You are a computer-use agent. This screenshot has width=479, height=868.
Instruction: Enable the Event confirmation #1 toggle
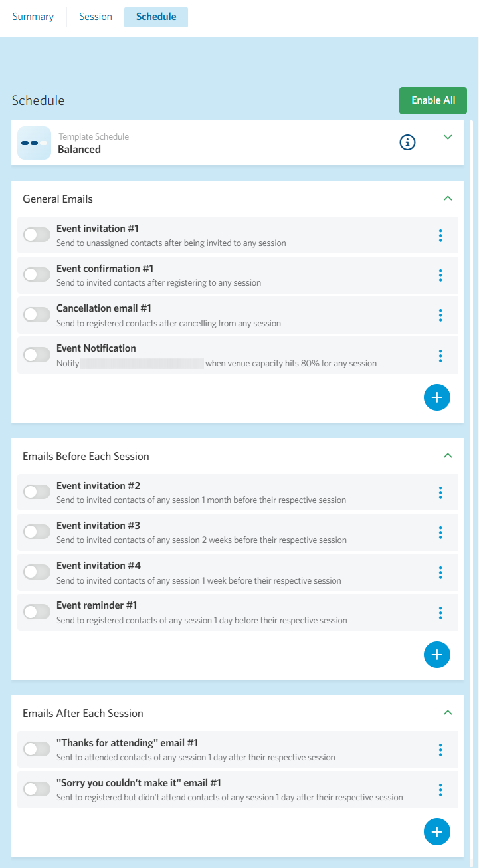coord(37,274)
